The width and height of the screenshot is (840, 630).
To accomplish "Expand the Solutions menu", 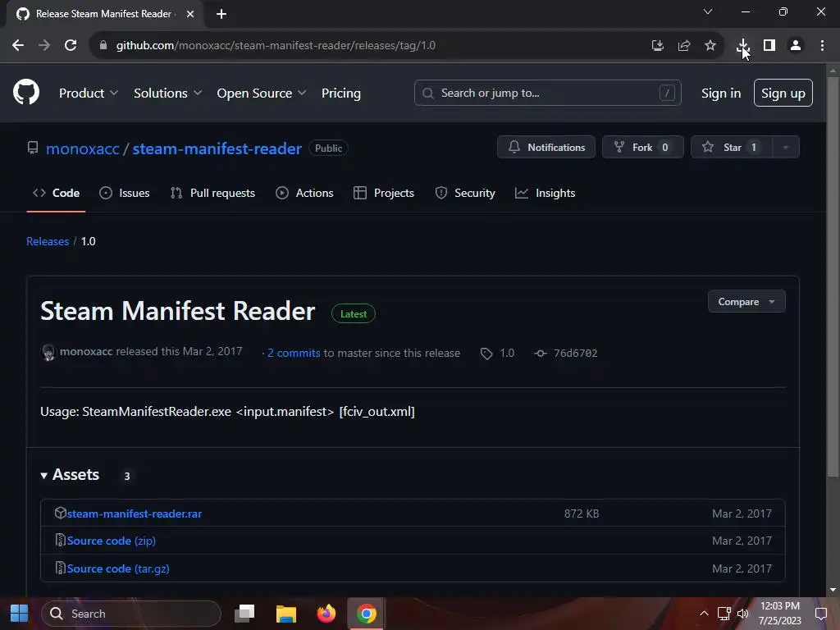I will pos(167,93).
